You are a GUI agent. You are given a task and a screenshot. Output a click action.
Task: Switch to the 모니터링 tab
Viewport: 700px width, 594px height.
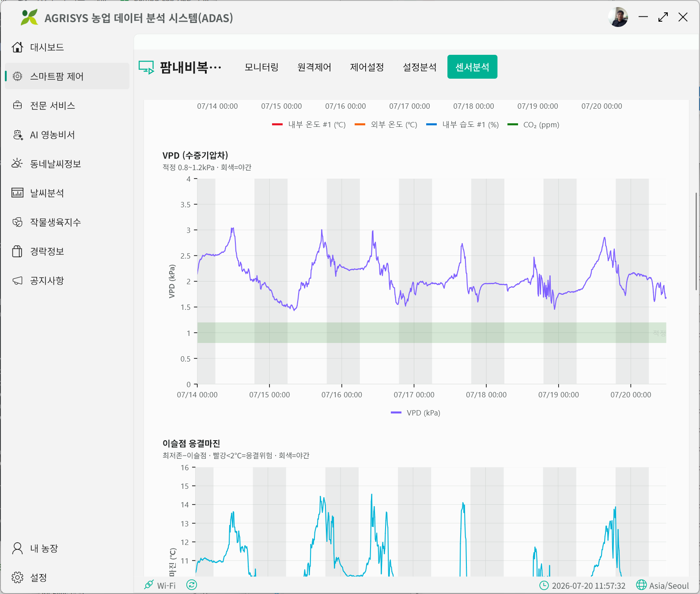pyautogui.click(x=261, y=67)
